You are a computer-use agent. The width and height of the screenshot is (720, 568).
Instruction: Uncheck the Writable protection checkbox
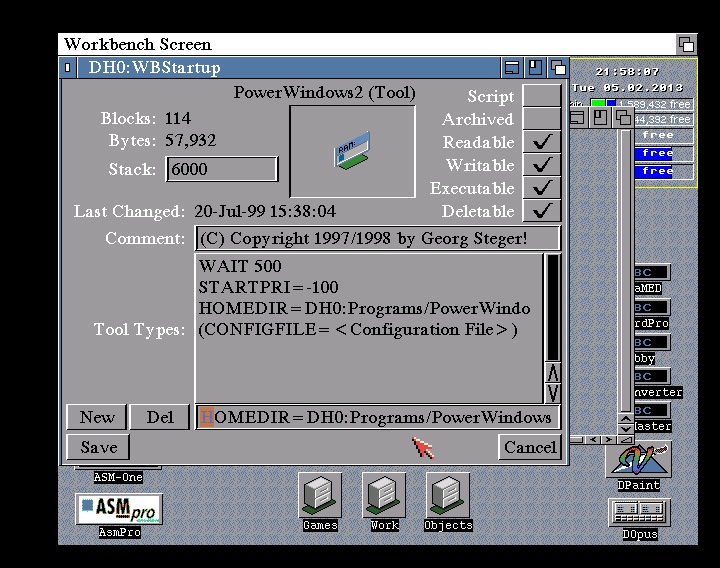pos(541,165)
